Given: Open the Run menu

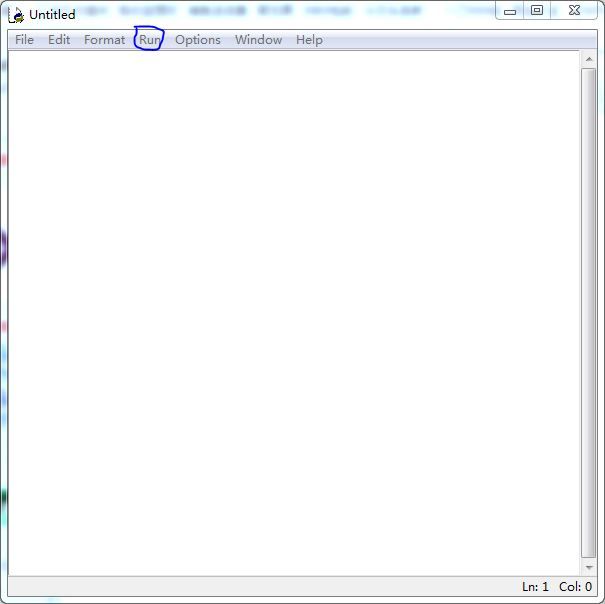Looking at the screenshot, I should (149, 40).
